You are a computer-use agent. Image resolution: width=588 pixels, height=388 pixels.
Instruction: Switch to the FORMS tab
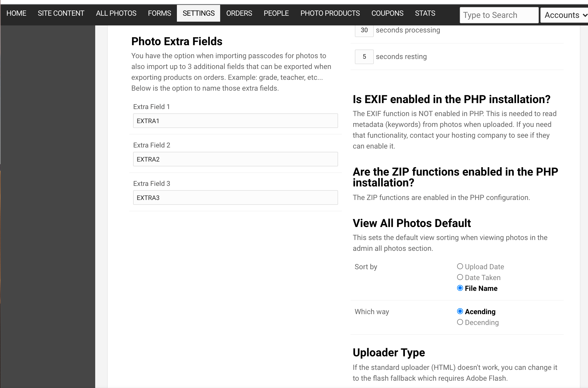tap(160, 13)
